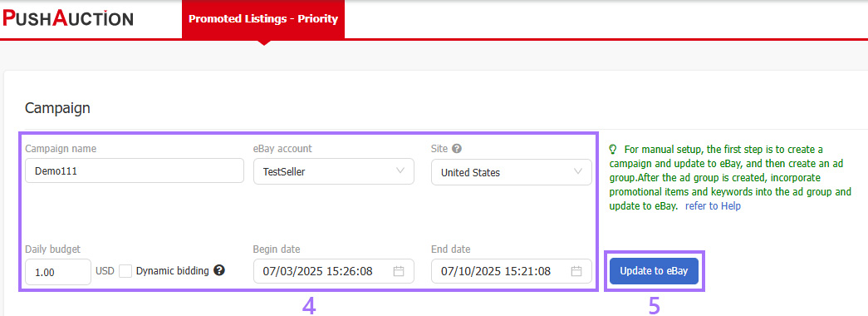This screenshot has height=316, width=868.
Task: Enable the Dynamic bidding checkbox
Action: click(x=125, y=271)
